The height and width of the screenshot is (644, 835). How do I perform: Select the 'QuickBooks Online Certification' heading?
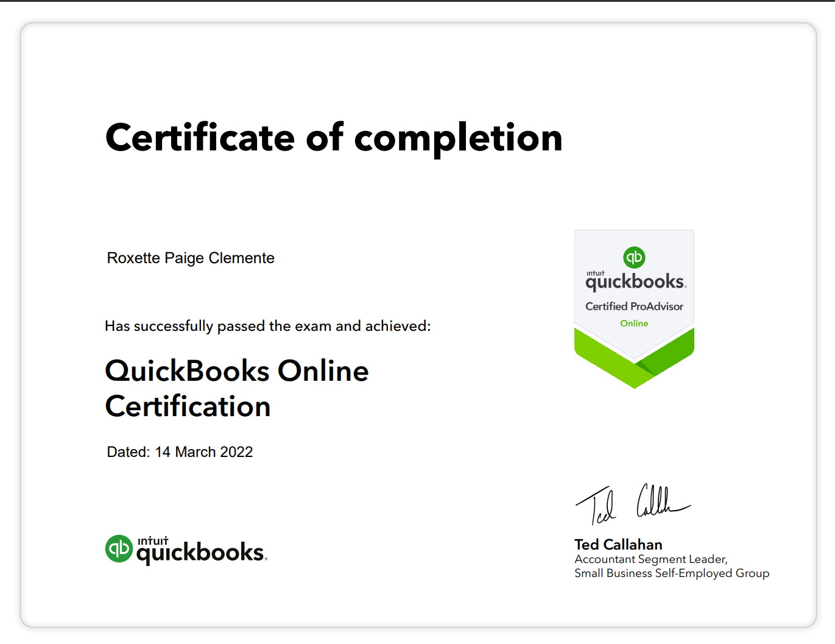point(237,388)
